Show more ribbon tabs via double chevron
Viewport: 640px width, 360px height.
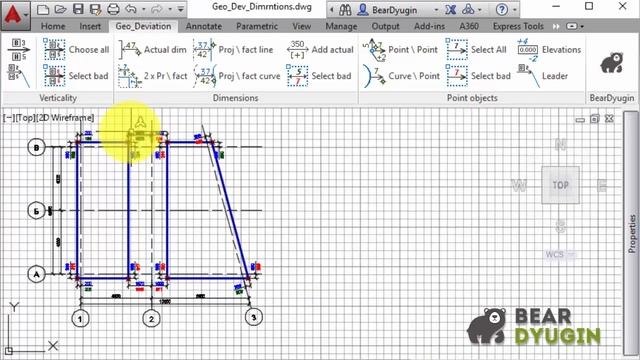point(556,27)
